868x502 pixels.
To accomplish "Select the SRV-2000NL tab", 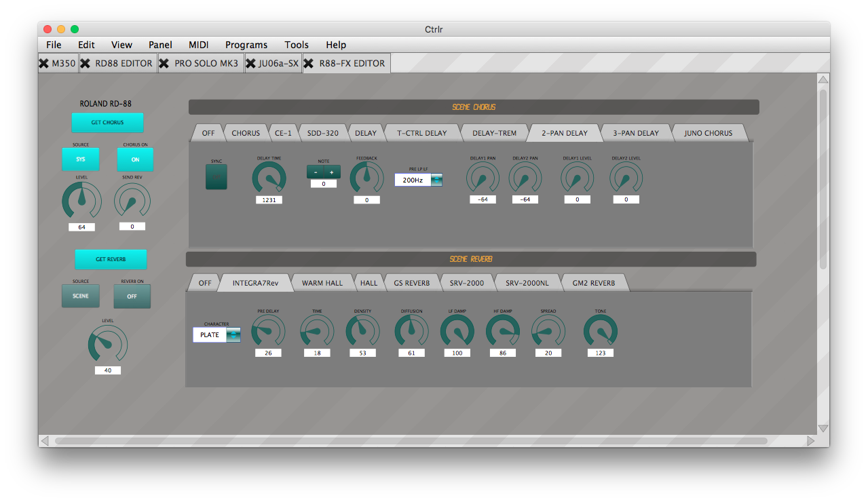I will 527,283.
